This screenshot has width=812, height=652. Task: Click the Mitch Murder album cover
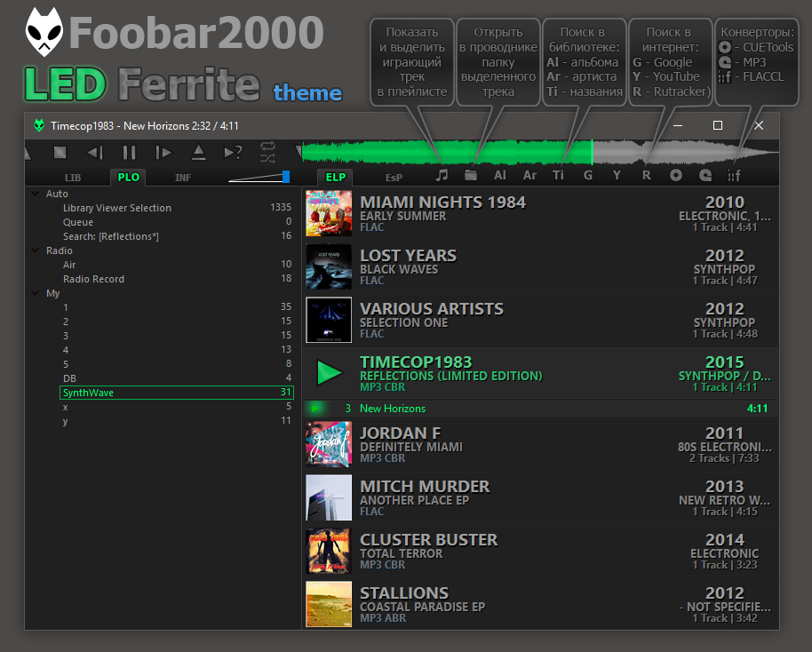pos(329,497)
